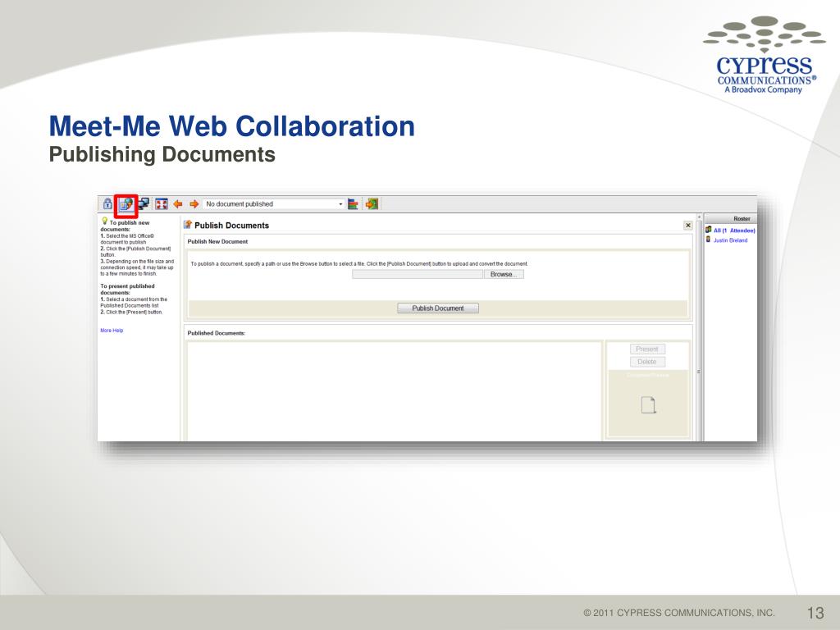Go to next slide with right orange arrow
Image resolution: width=840 pixels, height=630 pixels.
click(x=194, y=204)
